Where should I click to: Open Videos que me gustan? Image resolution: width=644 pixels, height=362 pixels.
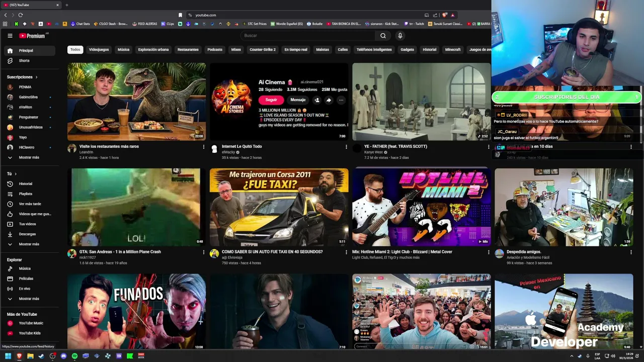(x=31, y=214)
